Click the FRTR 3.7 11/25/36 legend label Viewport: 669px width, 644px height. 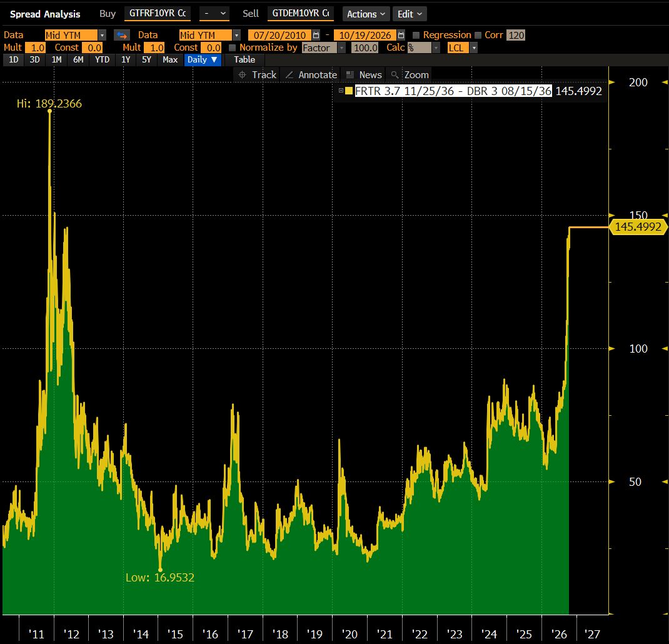pos(453,91)
